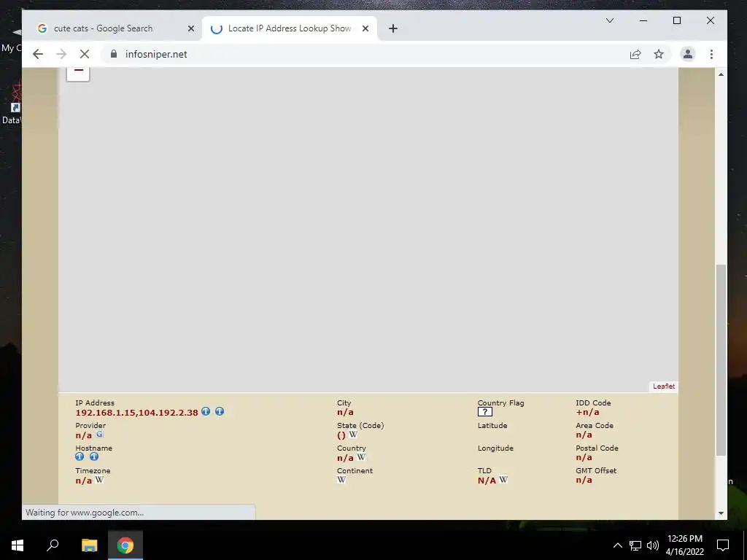Click the Postal Code label
Image resolution: width=747 pixels, height=560 pixels.
(x=597, y=448)
